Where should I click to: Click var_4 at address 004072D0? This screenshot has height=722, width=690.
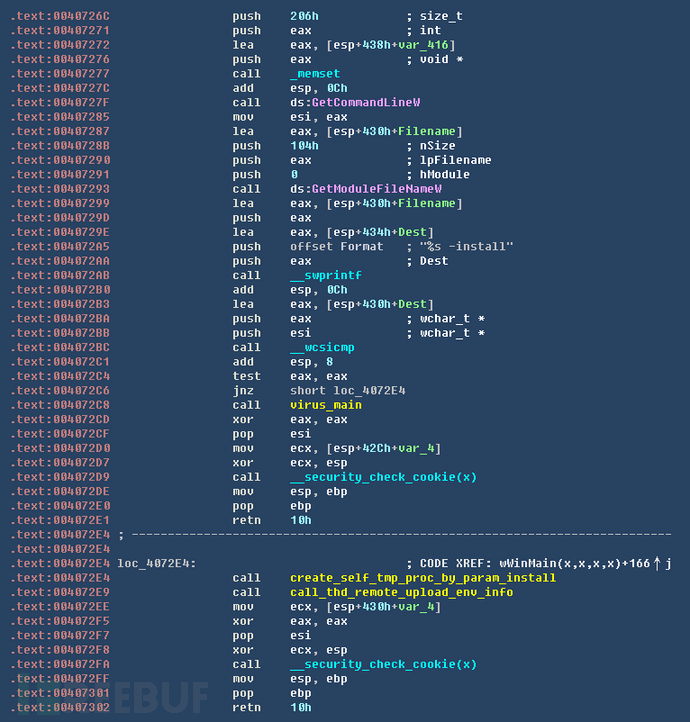(416, 448)
